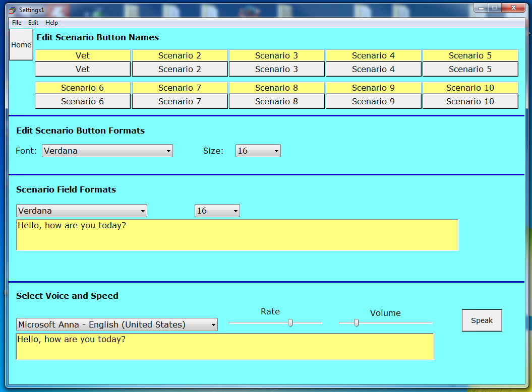Open the Edit menu

tap(33, 23)
